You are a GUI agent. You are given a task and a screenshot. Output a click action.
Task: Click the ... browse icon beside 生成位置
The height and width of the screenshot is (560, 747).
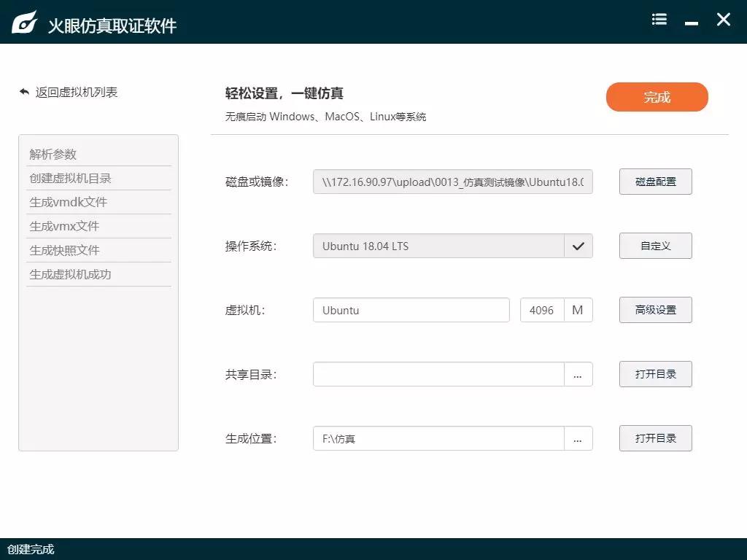[x=578, y=438]
